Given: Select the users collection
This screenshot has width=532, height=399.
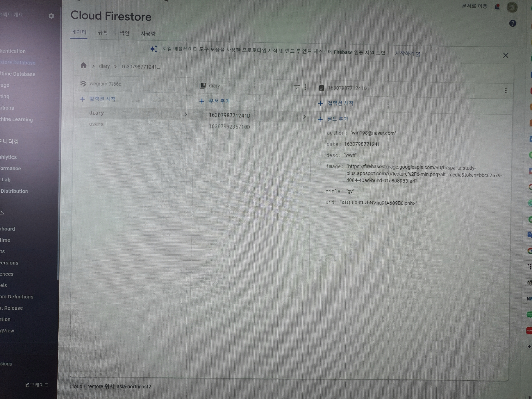Looking at the screenshot, I should click(96, 124).
